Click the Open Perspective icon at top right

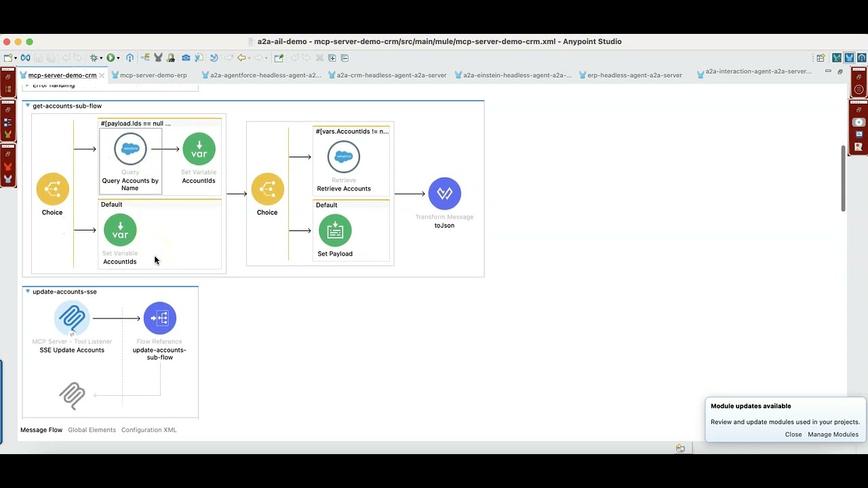[821, 58]
